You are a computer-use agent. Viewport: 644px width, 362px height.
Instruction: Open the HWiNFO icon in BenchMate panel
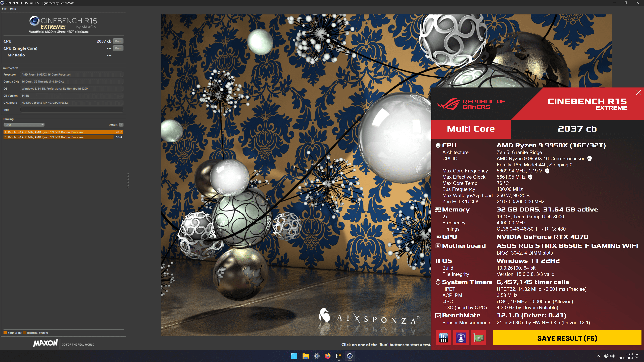coord(443,338)
